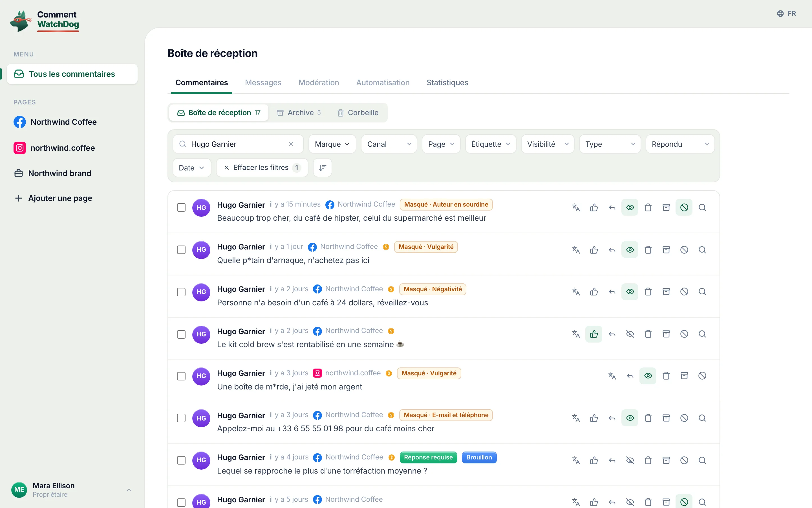Like the 'Quelle p*tain d'arnaque' comment
Viewport: 812px width, 508px height.
pos(594,250)
